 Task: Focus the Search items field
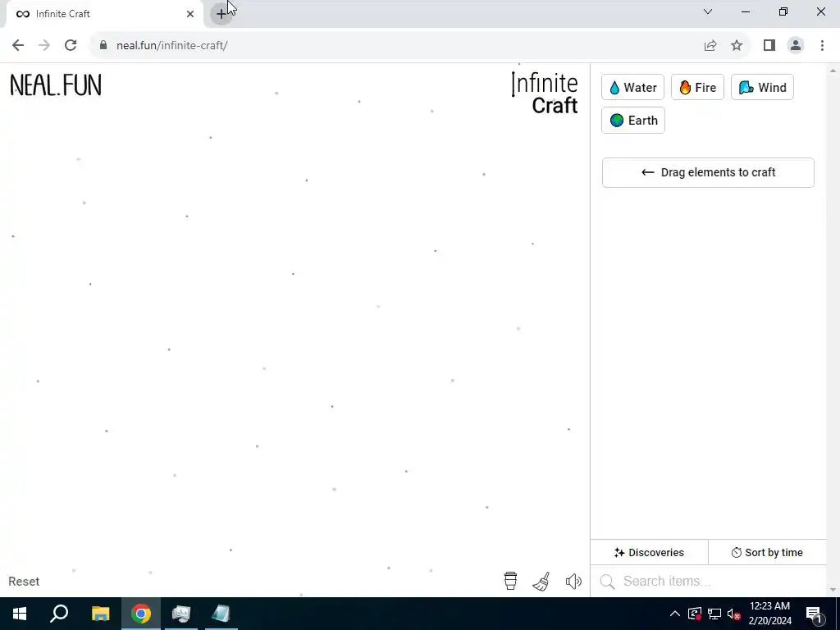(x=709, y=582)
